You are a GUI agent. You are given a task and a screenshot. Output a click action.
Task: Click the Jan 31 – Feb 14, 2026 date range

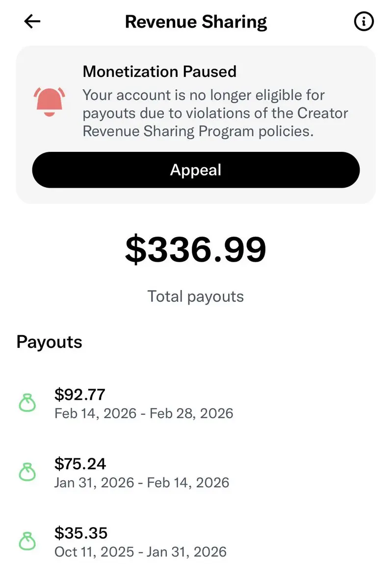click(142, 482)
